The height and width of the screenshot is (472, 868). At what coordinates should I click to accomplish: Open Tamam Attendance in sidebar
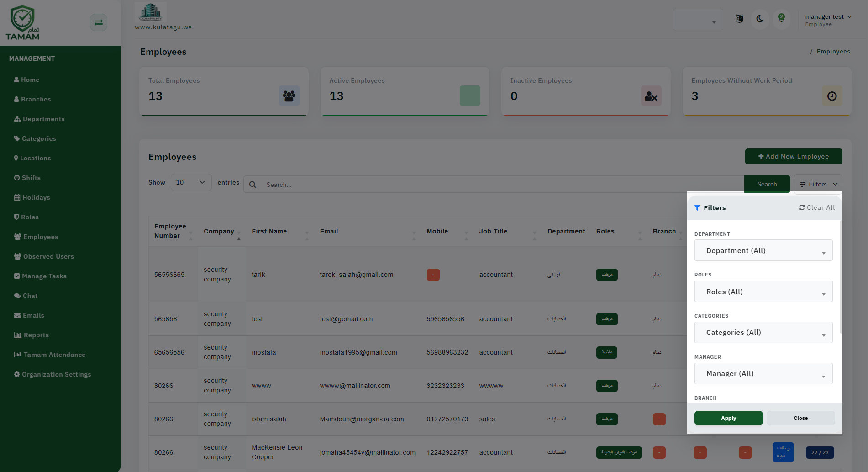point(50,355)
